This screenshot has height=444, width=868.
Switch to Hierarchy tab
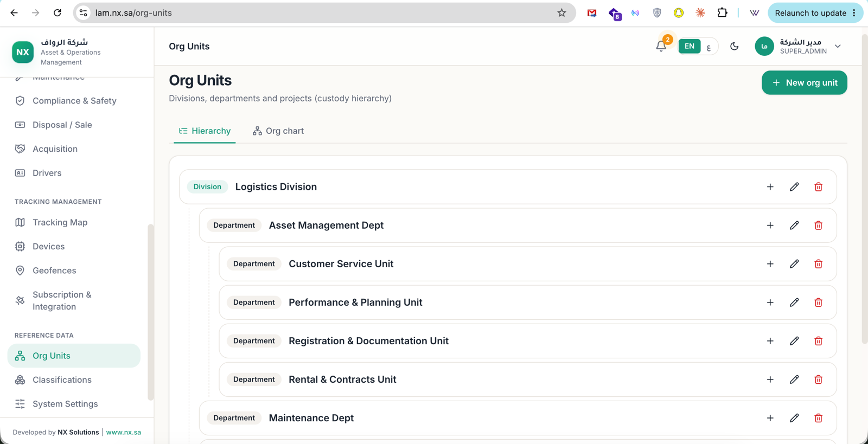pyautogui.click(x=205, y=131)
